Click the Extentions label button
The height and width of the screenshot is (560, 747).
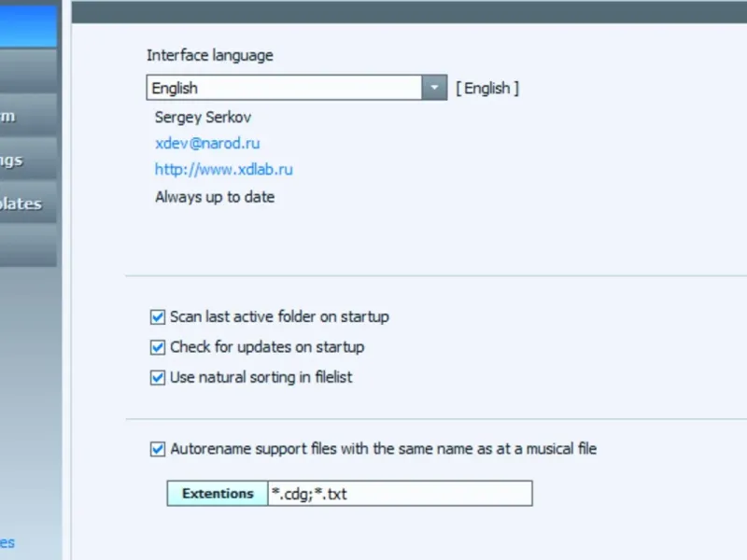click(217, 494)
